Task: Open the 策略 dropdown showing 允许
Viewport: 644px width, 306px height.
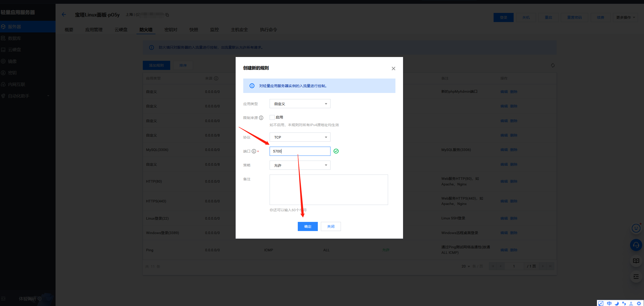Action: (300, 165)
